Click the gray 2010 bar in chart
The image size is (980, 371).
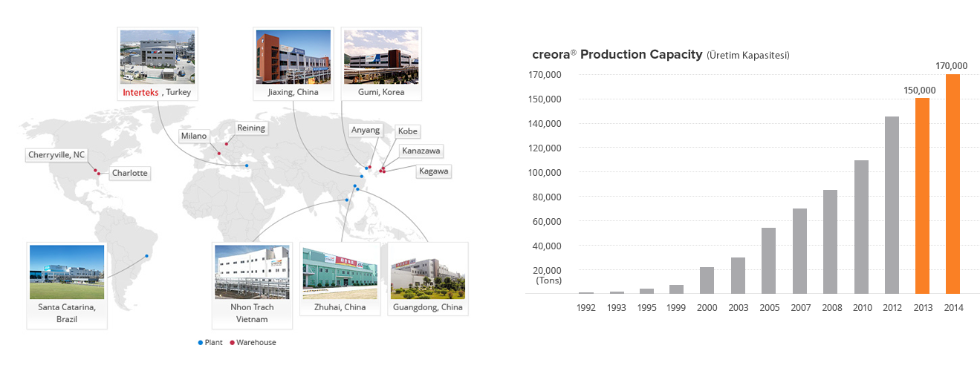coord(861,227)
